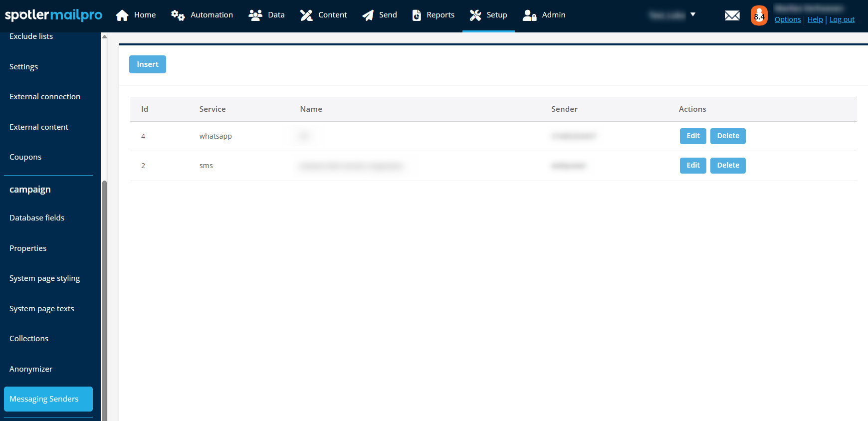
Task: Click the orange user avatar icon
Action: tap(759, 16)
